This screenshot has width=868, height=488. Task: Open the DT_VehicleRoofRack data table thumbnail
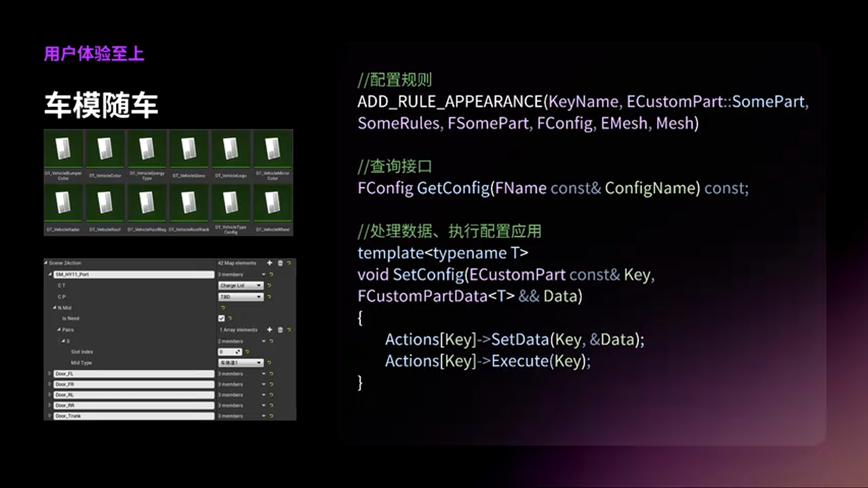point(189,203)
